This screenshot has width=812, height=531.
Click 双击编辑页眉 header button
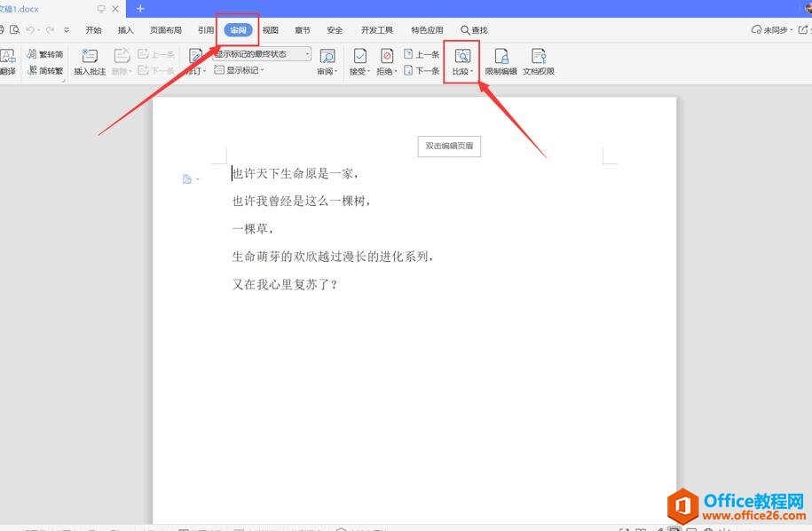tap(449, 146)
